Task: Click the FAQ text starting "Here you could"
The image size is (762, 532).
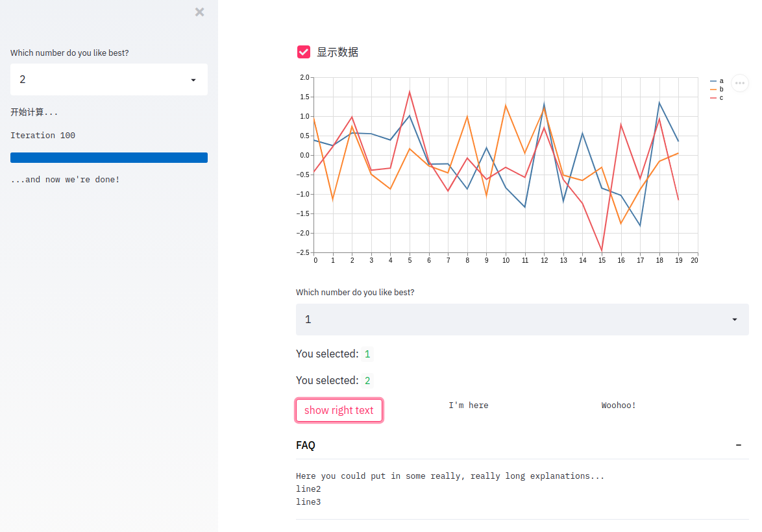Action: click(450, 476)
